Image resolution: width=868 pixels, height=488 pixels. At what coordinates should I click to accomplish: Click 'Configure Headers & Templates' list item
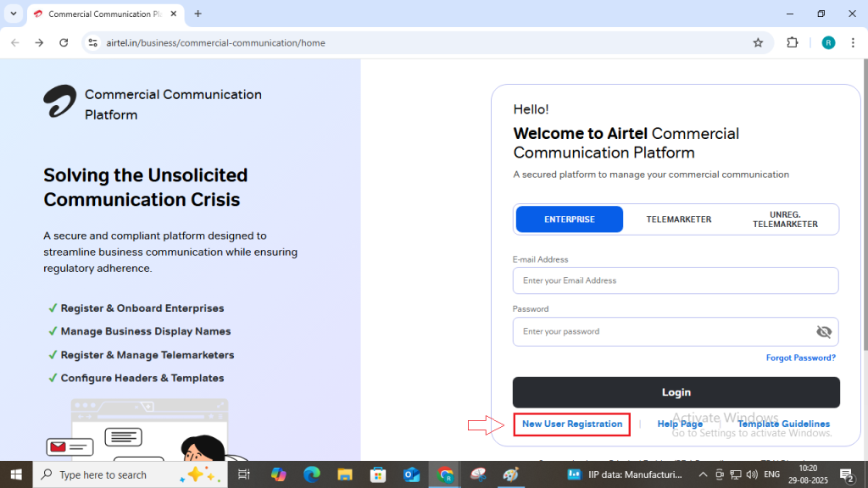142,379
